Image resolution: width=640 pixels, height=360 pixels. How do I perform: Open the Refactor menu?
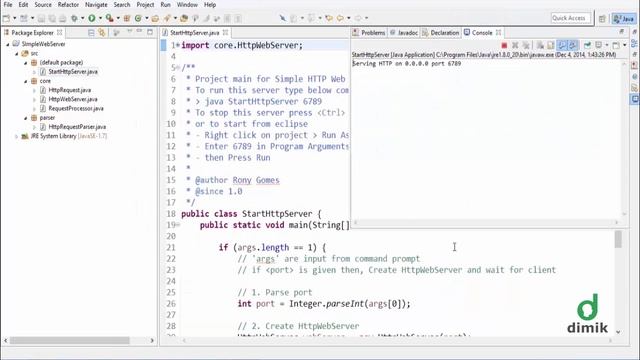68,5
